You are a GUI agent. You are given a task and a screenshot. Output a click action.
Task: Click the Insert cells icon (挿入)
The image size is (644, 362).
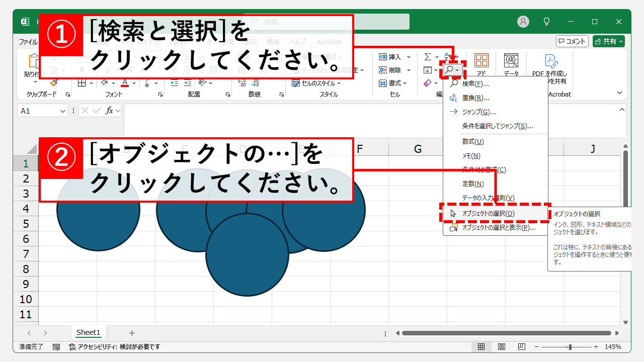click(383, 57)
